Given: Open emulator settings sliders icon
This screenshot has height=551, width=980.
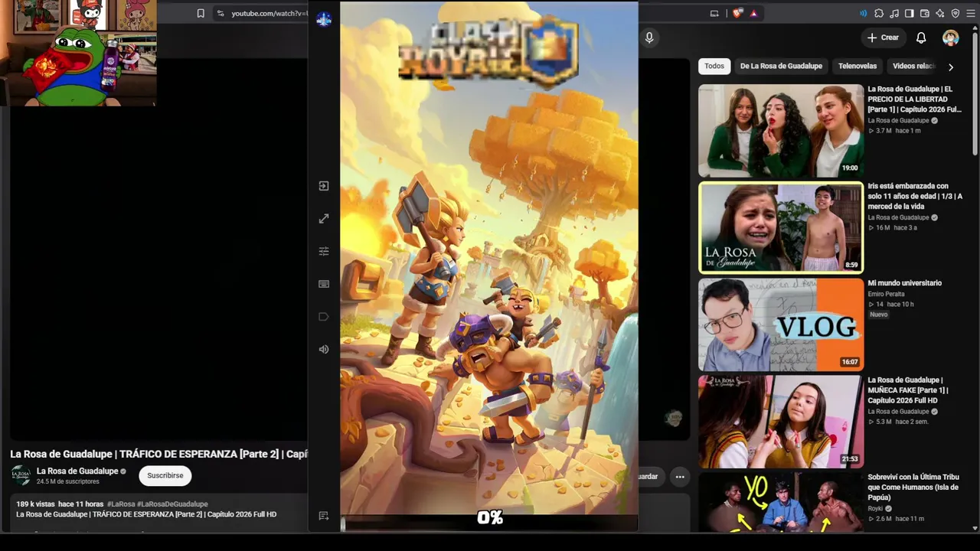Looking at the screenshot, I should 324,251.
